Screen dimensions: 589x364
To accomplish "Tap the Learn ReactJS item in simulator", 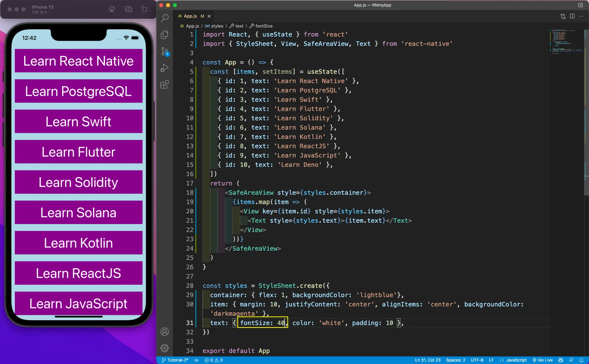I will click(79, 273).
